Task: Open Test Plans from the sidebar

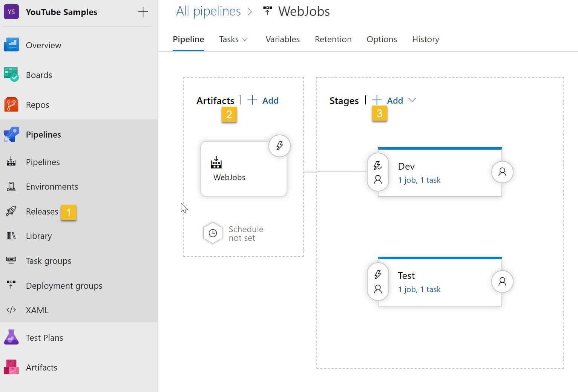Action: [x=44, y=338]
